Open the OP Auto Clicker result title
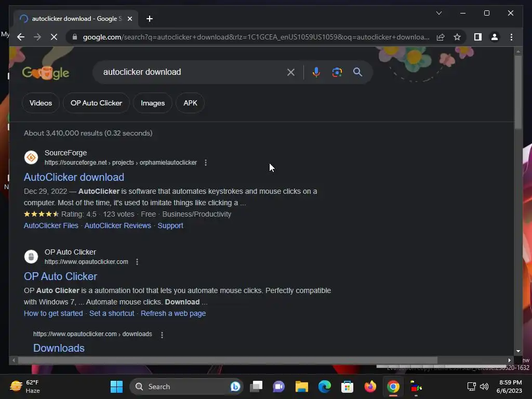Screen dimensions: 532x399 click(60, 276)
